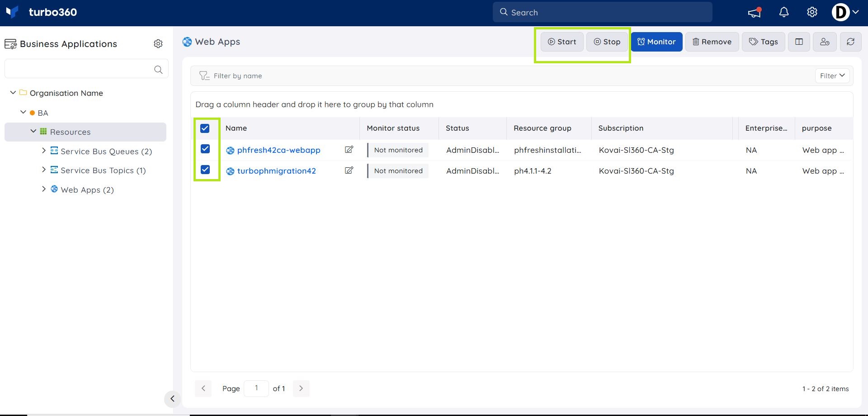Click the Web Apps tree globe icon

(x=54, y=189)
